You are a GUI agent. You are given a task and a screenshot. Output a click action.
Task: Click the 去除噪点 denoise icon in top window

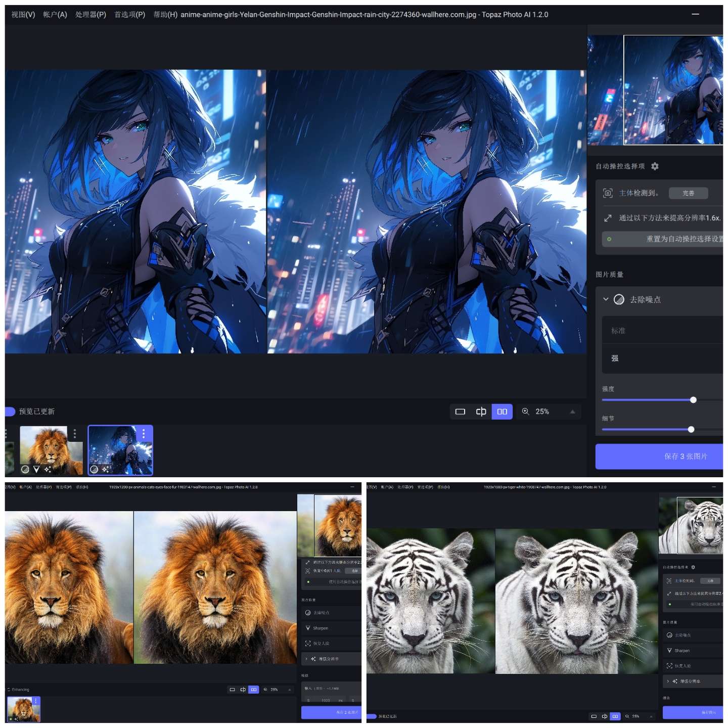pos(619,299)
